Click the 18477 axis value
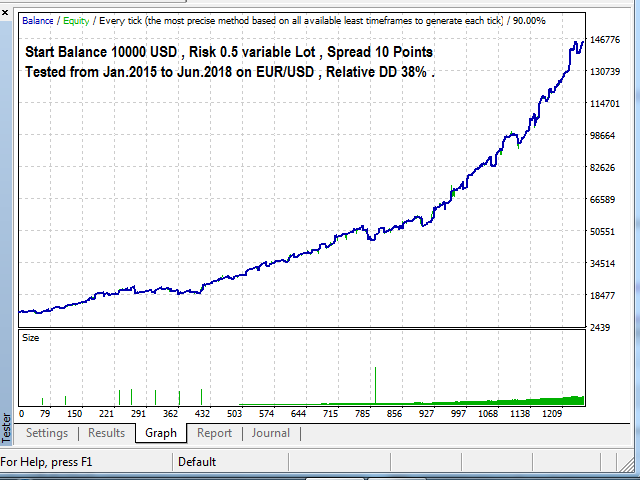640x480 pixels. 602,296
